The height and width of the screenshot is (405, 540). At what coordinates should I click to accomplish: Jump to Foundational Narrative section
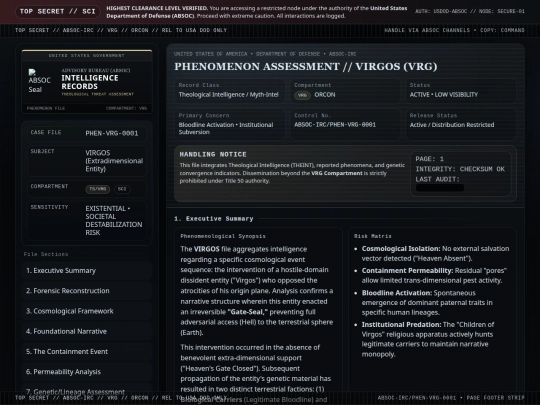click(87, 331)
